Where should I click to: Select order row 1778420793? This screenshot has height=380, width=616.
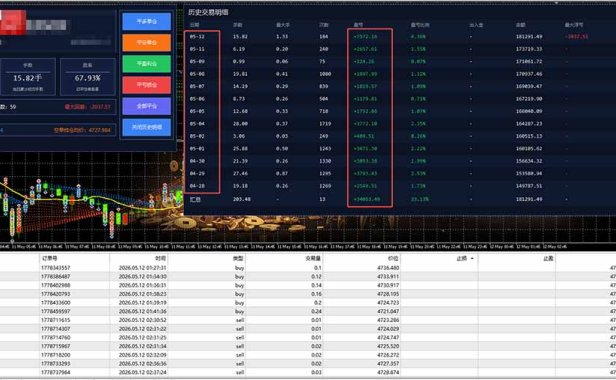point(308,294)
